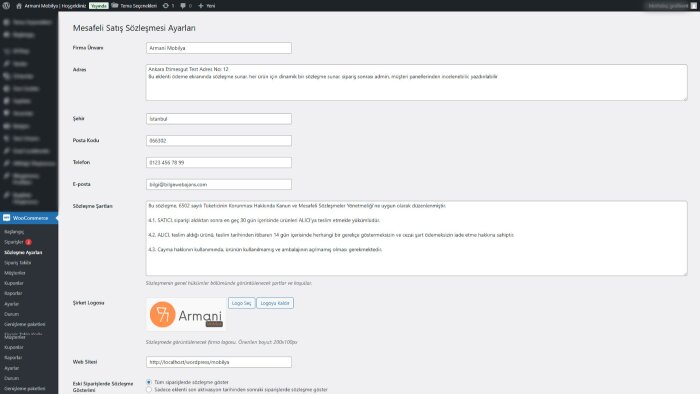Select the Sadece eklenti son aktivasyon radio

point(149,390)
